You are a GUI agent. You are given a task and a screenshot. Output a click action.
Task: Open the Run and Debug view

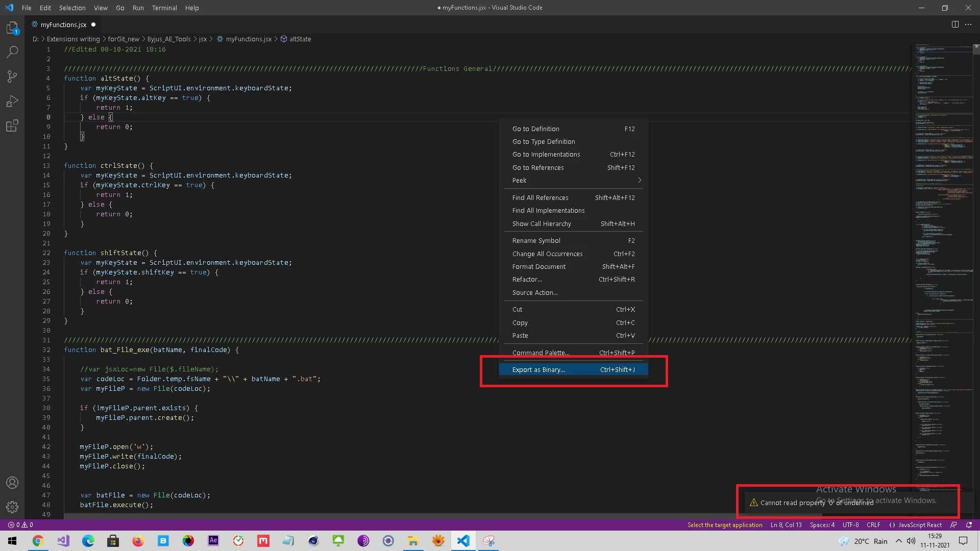pyautogui.click(x=12, y=101)
